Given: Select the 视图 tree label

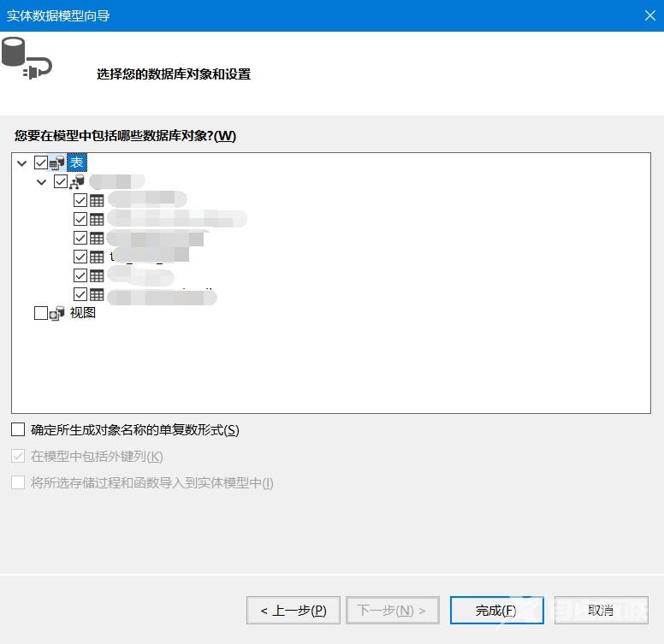Looking at the screenshot, I should [83, 313].
